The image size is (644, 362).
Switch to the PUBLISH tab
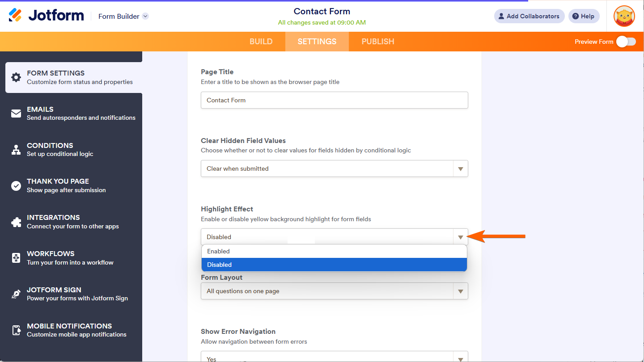pos(378,42)
